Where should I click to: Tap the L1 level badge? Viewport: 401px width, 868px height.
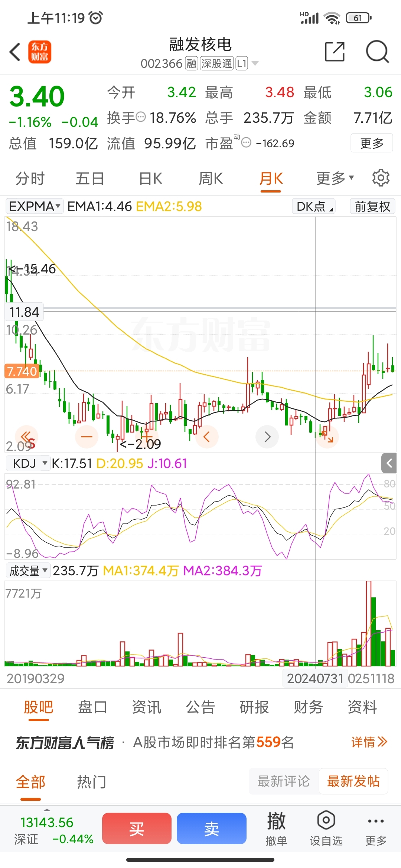click(x=242, y=63)
